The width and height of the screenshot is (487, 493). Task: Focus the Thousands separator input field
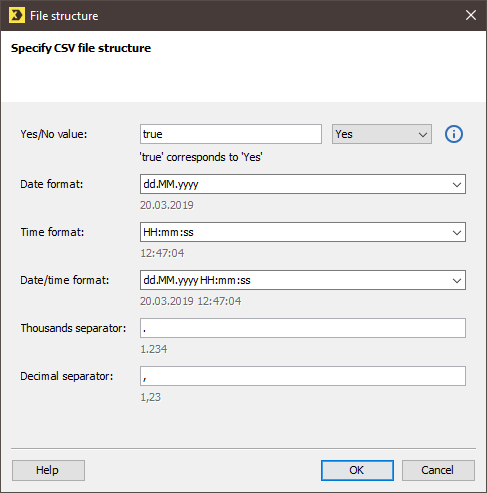tap(303, 328)
